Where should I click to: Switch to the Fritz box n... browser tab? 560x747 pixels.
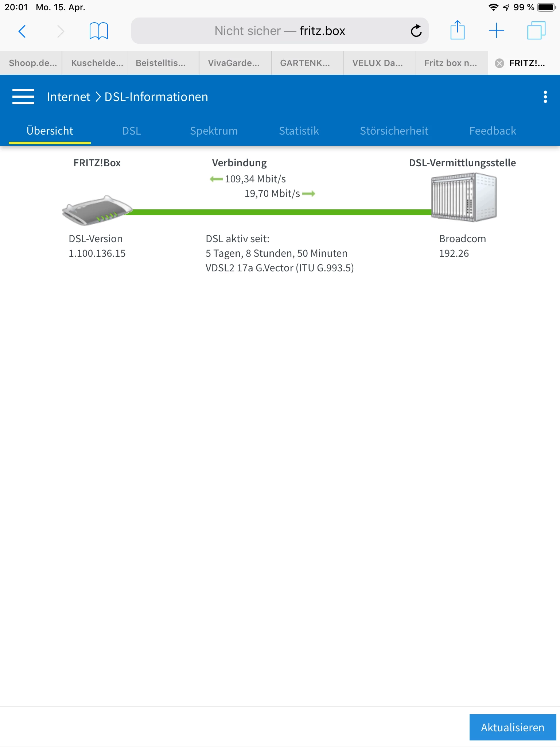click(x=452, y=63)
